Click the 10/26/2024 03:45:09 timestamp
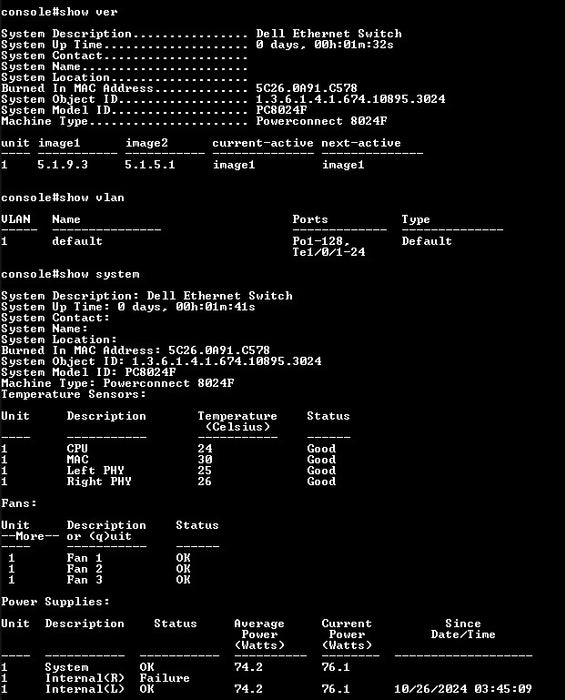 463,689
